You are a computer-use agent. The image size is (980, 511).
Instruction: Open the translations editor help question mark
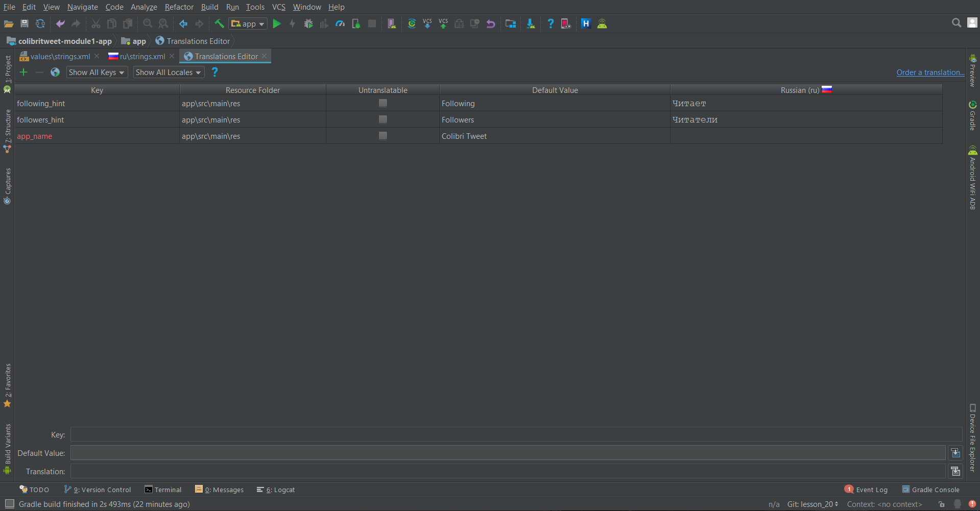pyautogui.click(x=214, y=72)
